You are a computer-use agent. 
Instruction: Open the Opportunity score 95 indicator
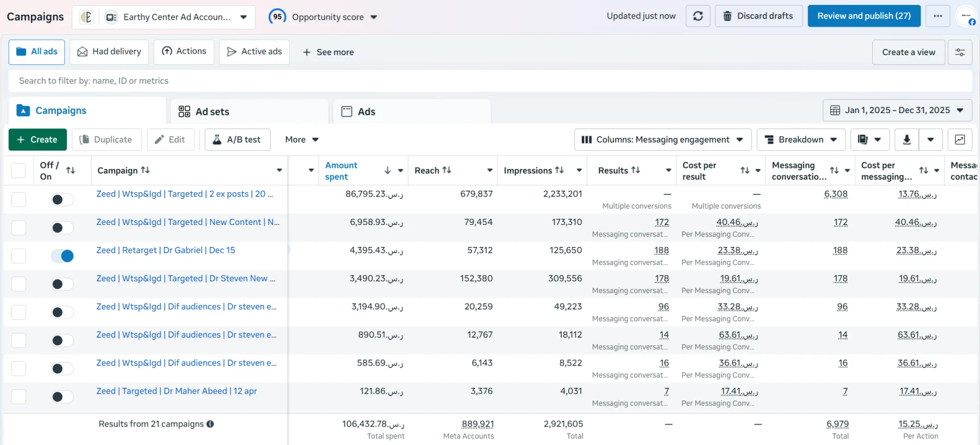point(323,17)
